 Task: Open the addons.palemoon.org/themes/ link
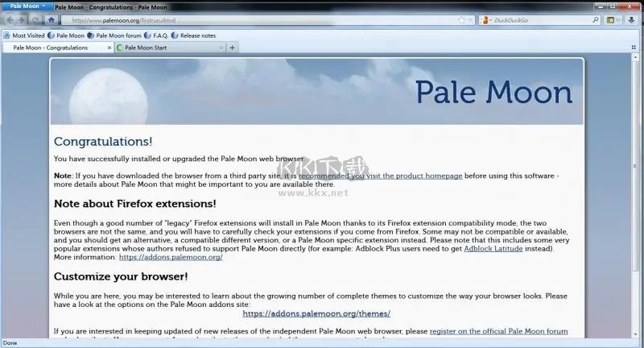316,313
